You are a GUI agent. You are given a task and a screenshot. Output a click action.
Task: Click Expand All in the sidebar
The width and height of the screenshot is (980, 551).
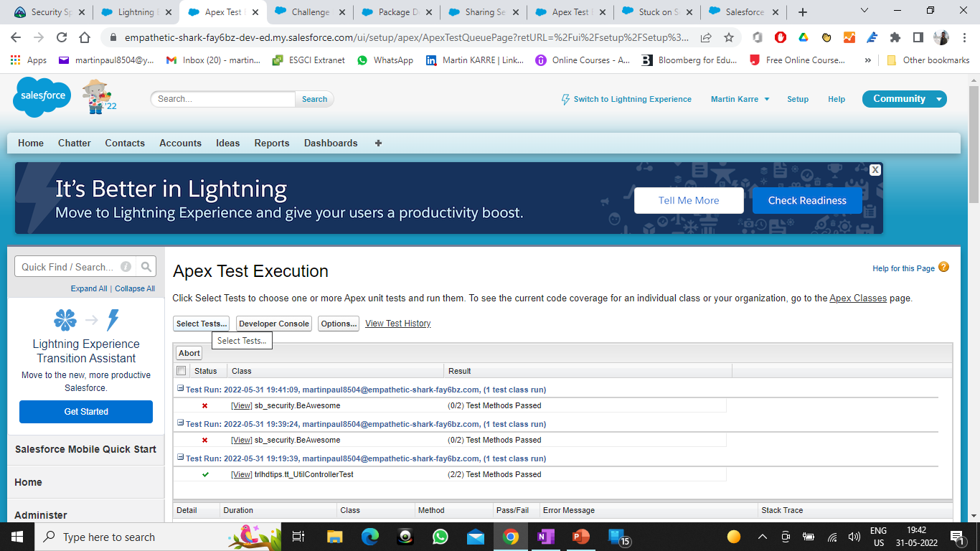[x=89, y=288]
